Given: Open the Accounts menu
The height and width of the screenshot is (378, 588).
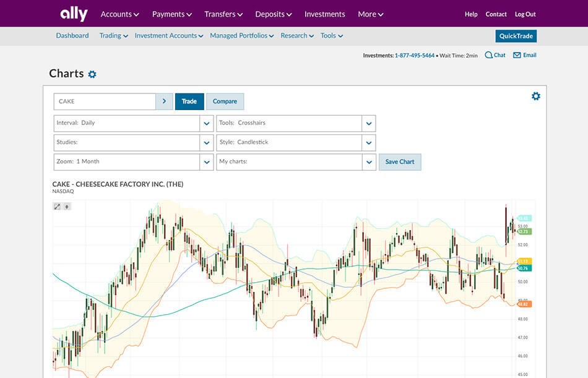Looking at the screenshot, I should [x=119, y=14].
